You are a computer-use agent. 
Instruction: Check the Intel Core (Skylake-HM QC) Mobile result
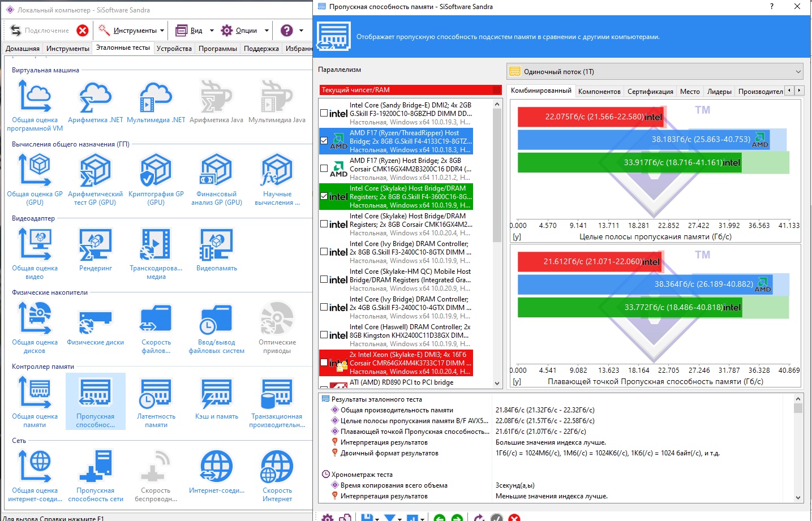click(324, 279)
